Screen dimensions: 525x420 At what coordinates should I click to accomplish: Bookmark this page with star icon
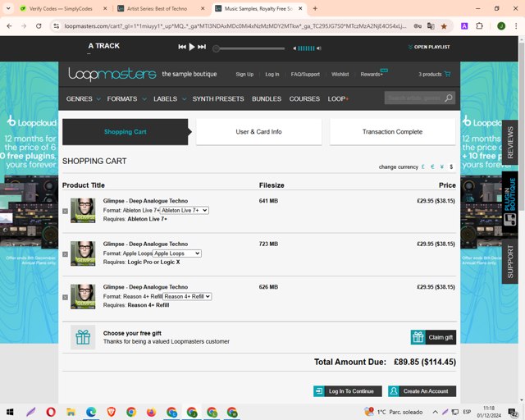tap(444, 25)
